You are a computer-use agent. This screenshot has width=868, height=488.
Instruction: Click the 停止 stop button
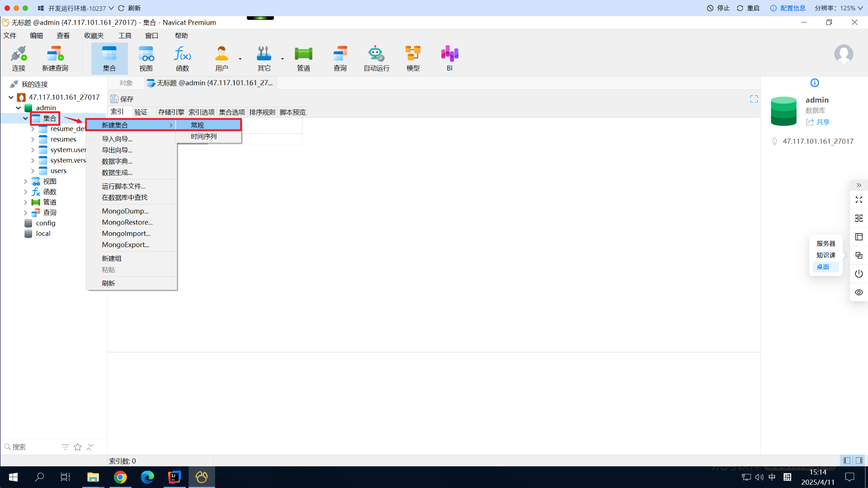tap(718, 8)
